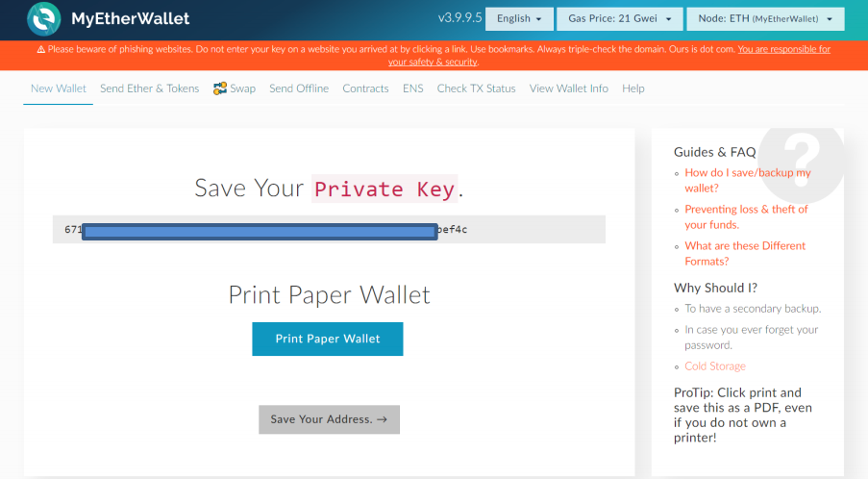Go to the Send Offline tab
Screen dimensions: 868x479
pos(299,88)
